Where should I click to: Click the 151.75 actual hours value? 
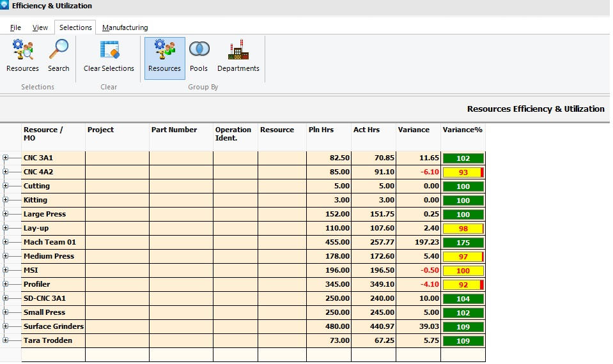pos(382,214)
